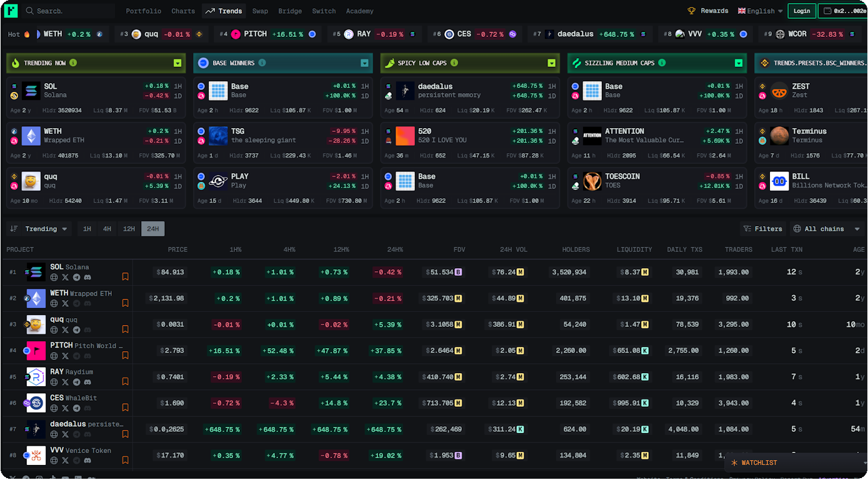Open info icon next to Base Winners
The height and width of the screenshot is (480, 868).
[262, 63]
